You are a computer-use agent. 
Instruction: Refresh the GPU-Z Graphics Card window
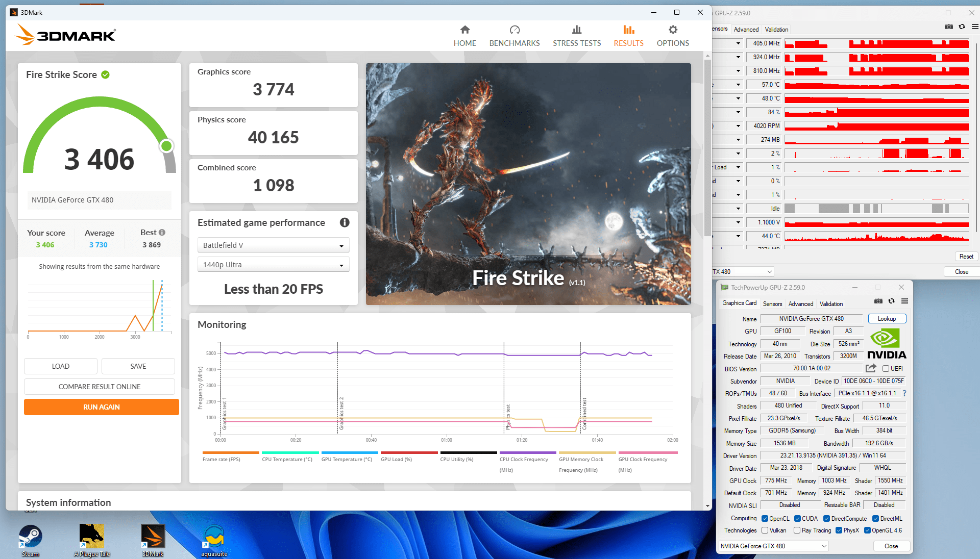891,301
